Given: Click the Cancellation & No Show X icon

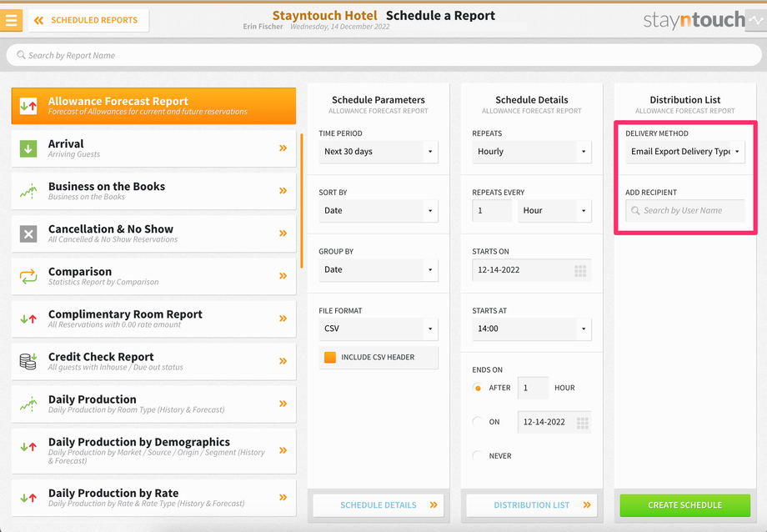Looking at the screenshot, I should [28, 234].
